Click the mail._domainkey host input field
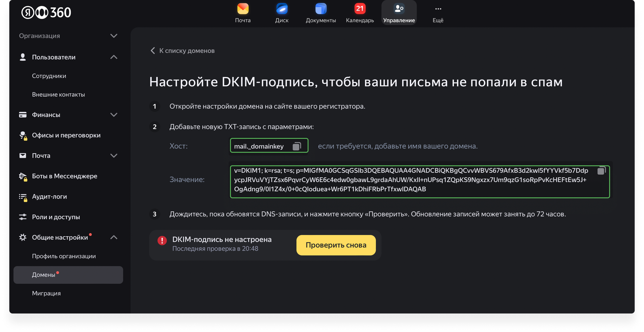Image resolution: width=644 pixels, height=332 pixels. click(262, 146)
